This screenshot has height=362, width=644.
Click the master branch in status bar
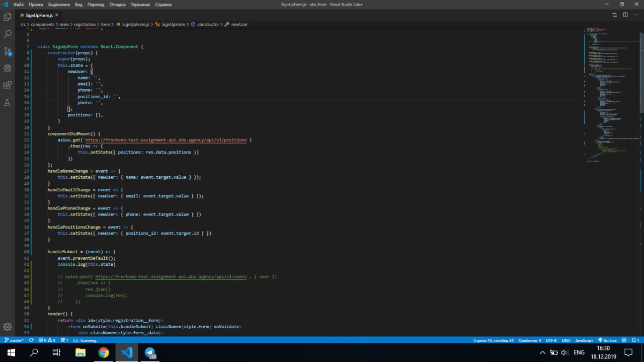14,340
